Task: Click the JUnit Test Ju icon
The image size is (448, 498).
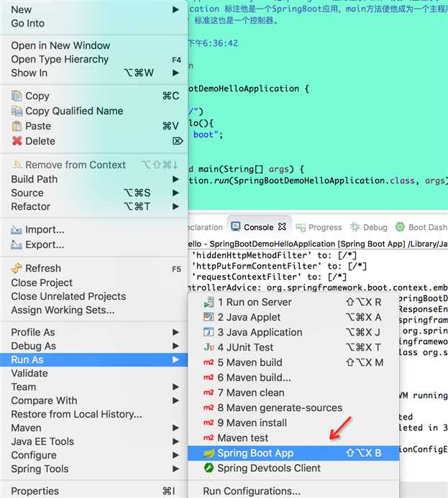Action: [x=209, y=347]
